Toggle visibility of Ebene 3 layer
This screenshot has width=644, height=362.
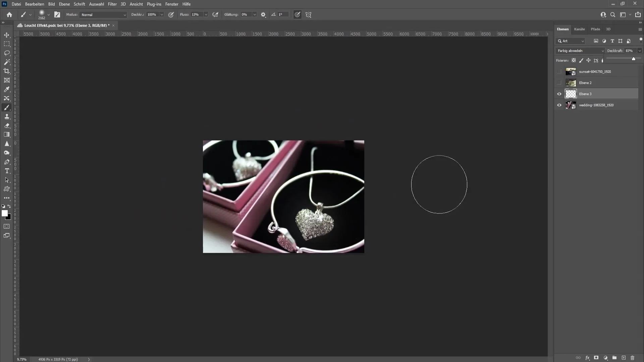pyautogui.click(x=559, y=94)
